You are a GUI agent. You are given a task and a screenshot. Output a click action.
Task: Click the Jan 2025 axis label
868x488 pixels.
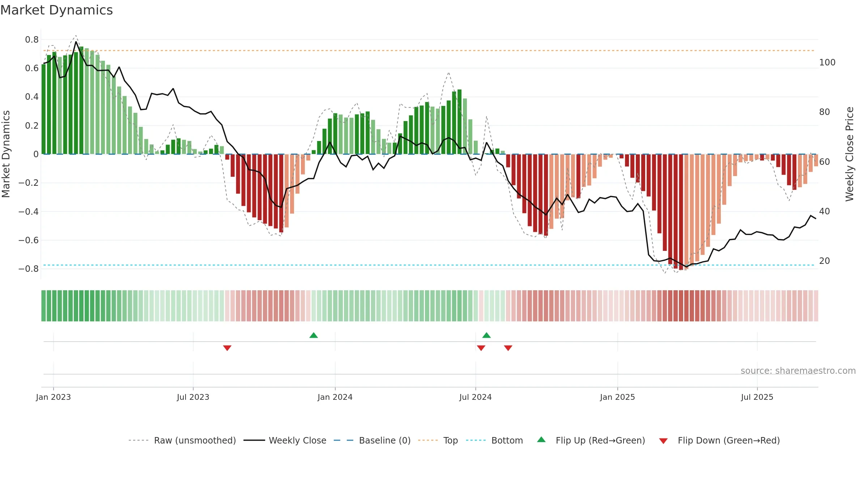pyautogui.click(x=617, y=397)
